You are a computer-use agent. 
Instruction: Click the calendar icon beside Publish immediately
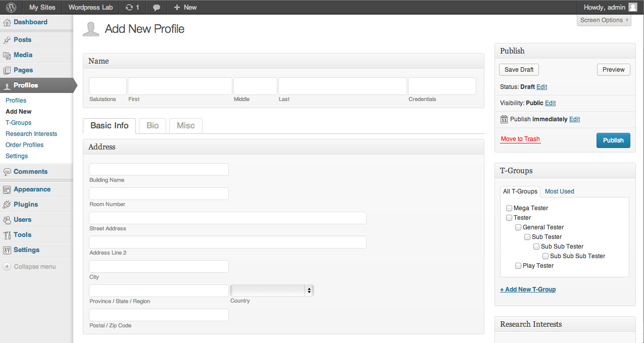tap(504, 119)
